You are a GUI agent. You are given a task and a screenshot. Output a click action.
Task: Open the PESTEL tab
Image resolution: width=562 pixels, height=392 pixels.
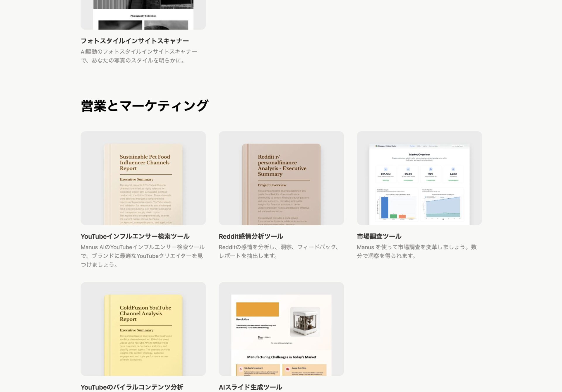pyautogui.click(x=419, y=146)
